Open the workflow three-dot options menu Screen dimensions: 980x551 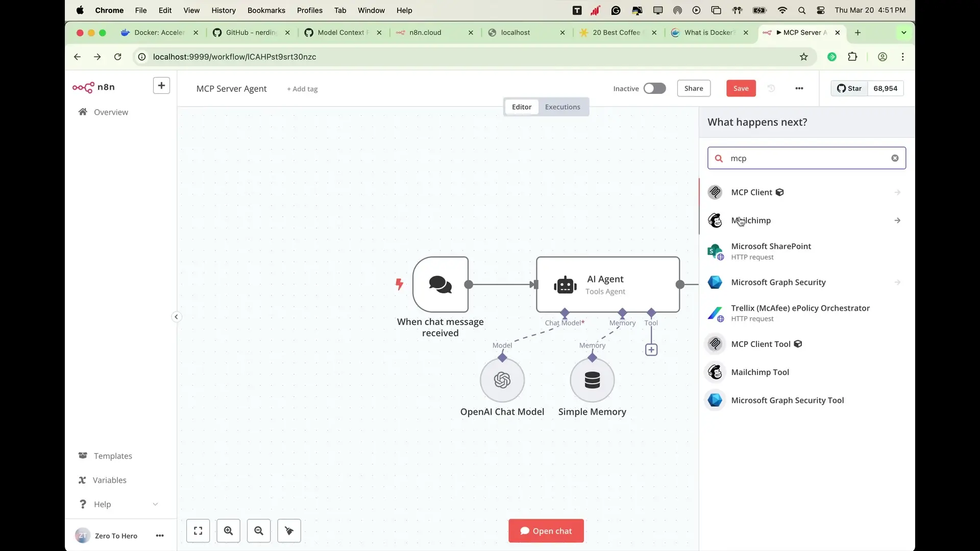tap(799, 88)
